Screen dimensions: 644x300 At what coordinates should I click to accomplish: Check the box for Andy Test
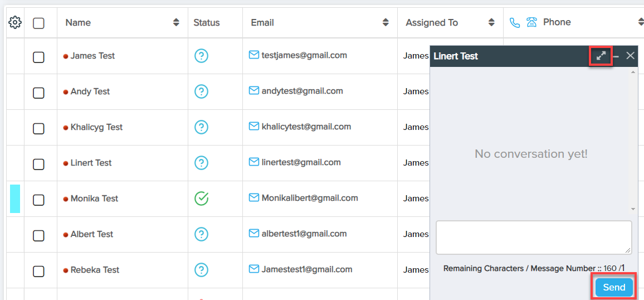point(38,92)
